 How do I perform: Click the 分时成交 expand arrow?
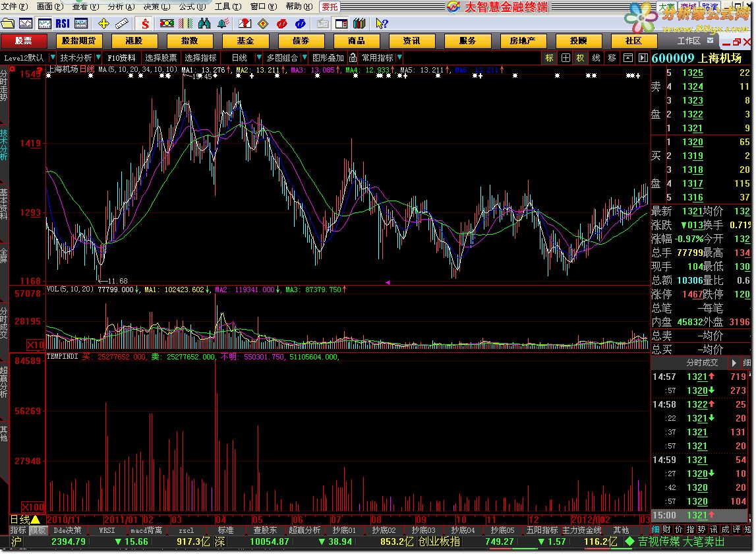[734, 363]
